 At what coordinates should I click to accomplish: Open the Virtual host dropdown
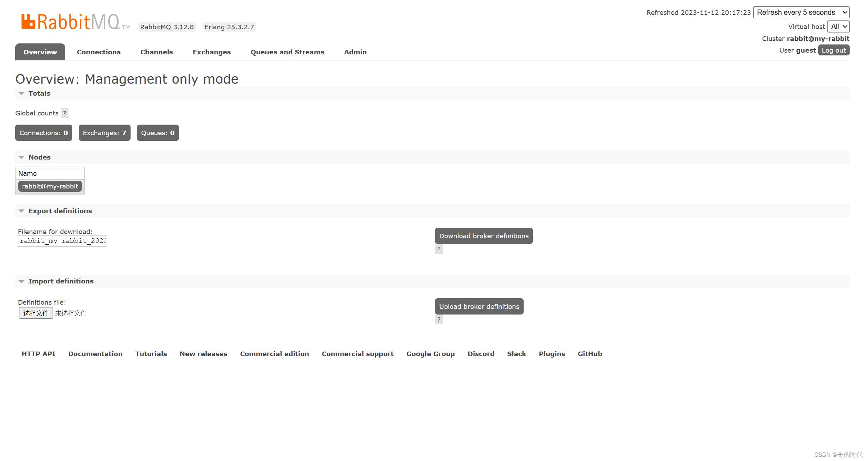pos(838,26)
